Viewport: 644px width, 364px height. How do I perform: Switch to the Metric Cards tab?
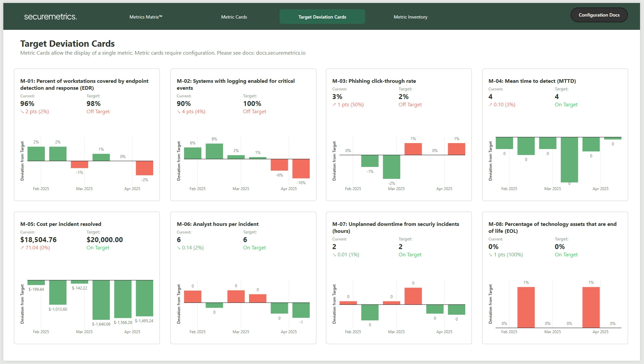point(234,17)
